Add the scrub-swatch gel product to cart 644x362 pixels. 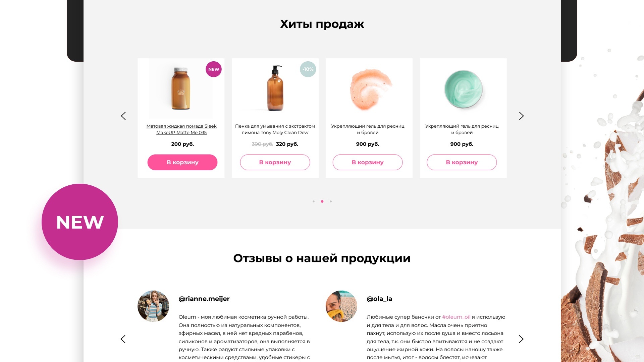pyautogui.click(x=368, y=162)
